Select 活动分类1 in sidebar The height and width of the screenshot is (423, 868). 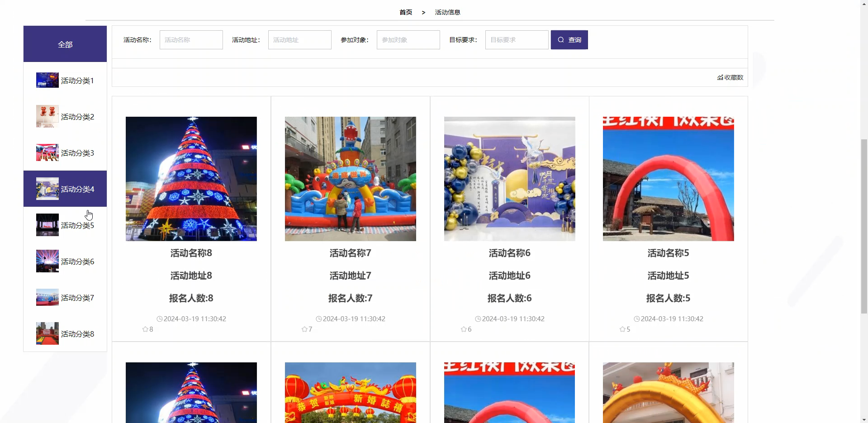65,80
